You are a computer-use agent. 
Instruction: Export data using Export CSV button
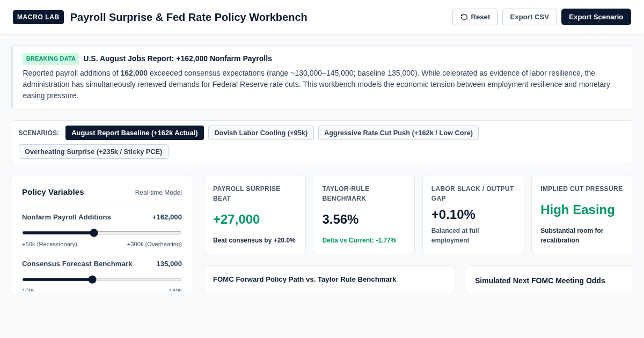tap(530, 17)
